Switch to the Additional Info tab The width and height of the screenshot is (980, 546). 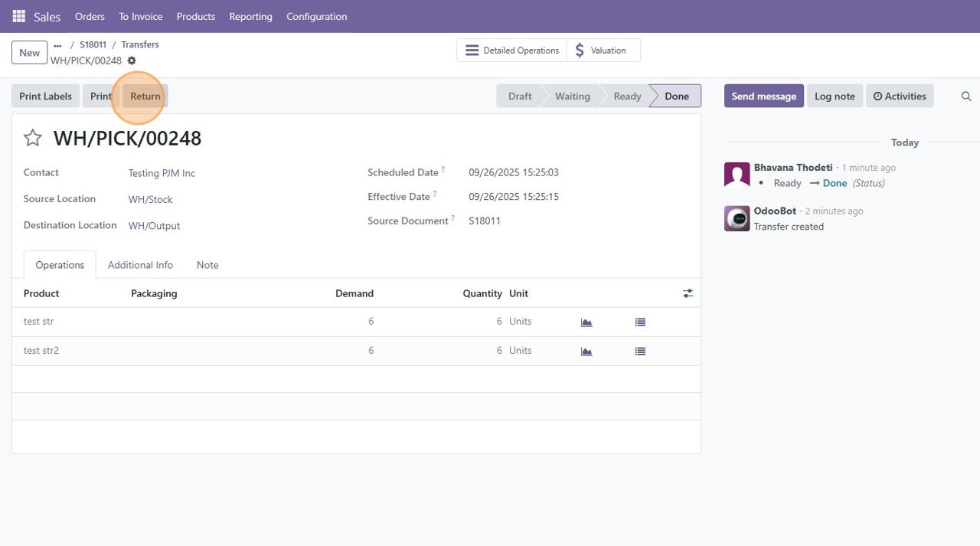[x=140, y=265]
